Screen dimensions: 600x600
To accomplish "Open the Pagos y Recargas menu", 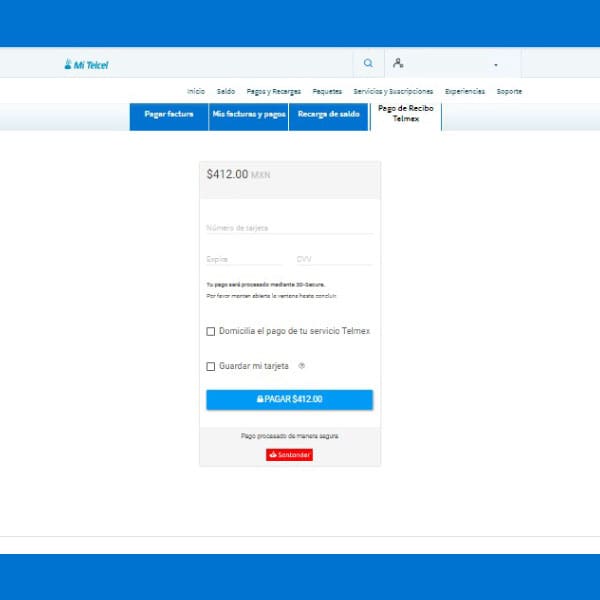I will point(274,91).
